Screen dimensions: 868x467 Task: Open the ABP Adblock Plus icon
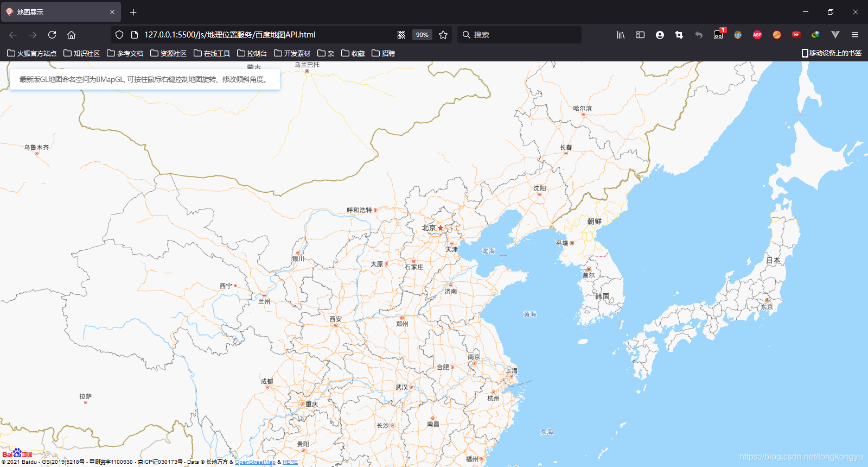tap(757, 35)
